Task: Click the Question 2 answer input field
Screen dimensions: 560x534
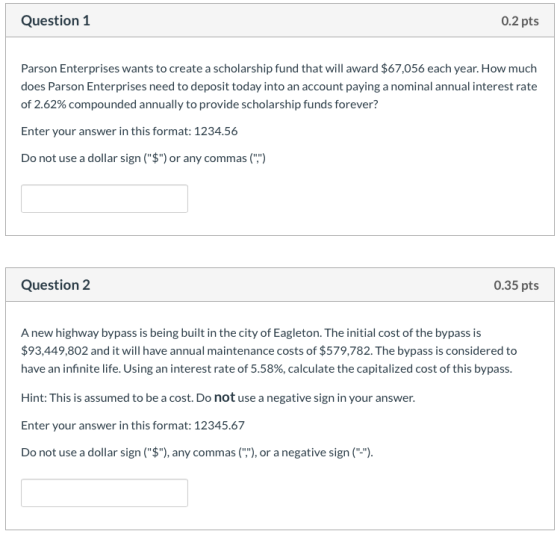Action: pos(104,493)
